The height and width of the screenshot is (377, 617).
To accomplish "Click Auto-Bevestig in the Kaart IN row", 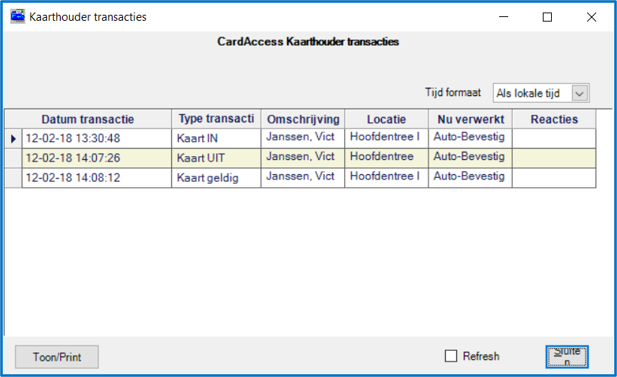I will point(470,139).
